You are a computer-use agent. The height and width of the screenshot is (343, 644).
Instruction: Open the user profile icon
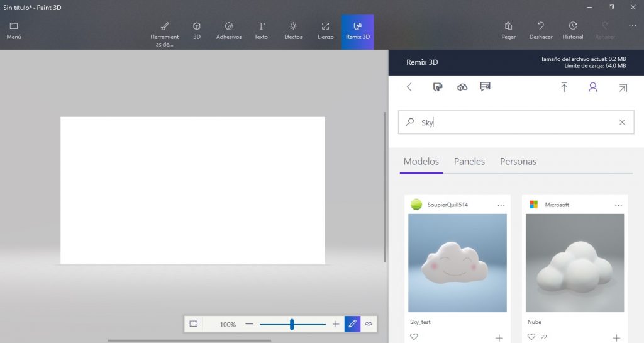click(x=592, y=87)
